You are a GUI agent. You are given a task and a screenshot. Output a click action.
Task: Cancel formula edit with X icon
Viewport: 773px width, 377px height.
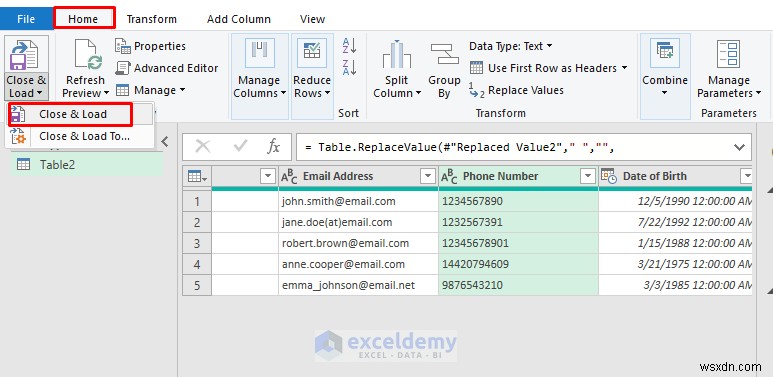tap(203, 146)
